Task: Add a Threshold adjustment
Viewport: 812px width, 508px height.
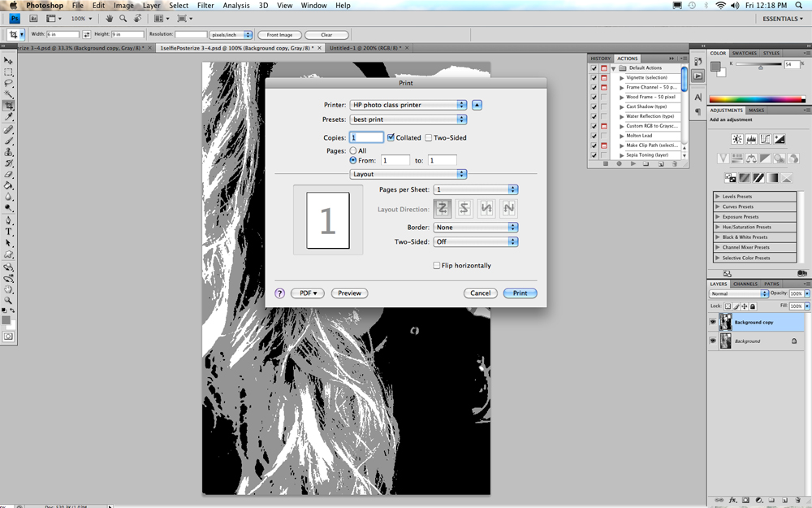Action: (x=758, y=178)
